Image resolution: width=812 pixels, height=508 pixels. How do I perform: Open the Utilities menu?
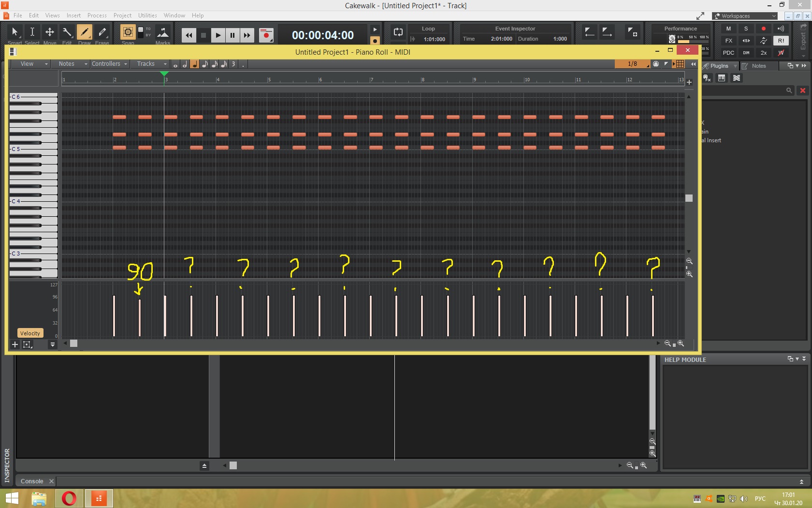147,15
